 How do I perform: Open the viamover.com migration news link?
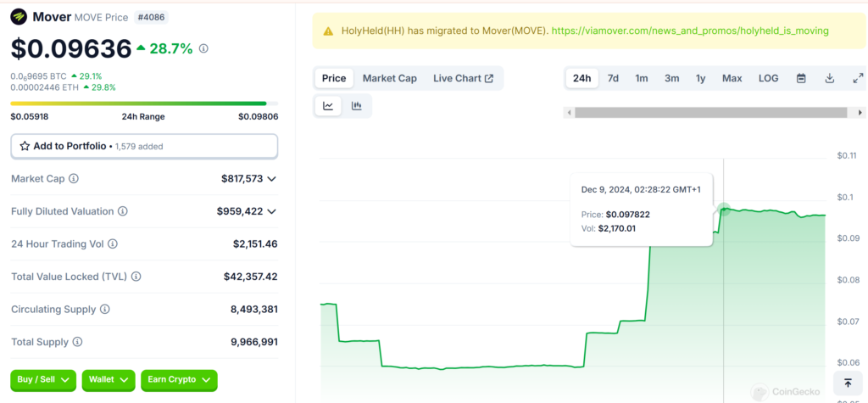coord(689,31)
